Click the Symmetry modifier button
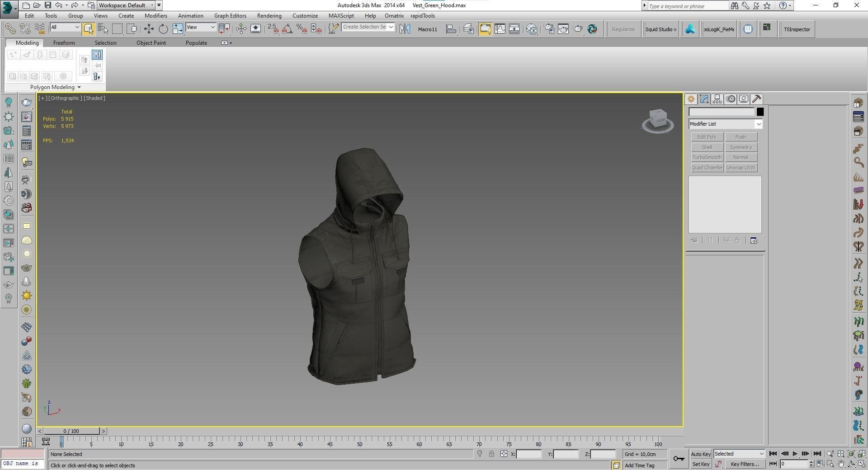Screen dimensions: 868x470 pos(741,147)
